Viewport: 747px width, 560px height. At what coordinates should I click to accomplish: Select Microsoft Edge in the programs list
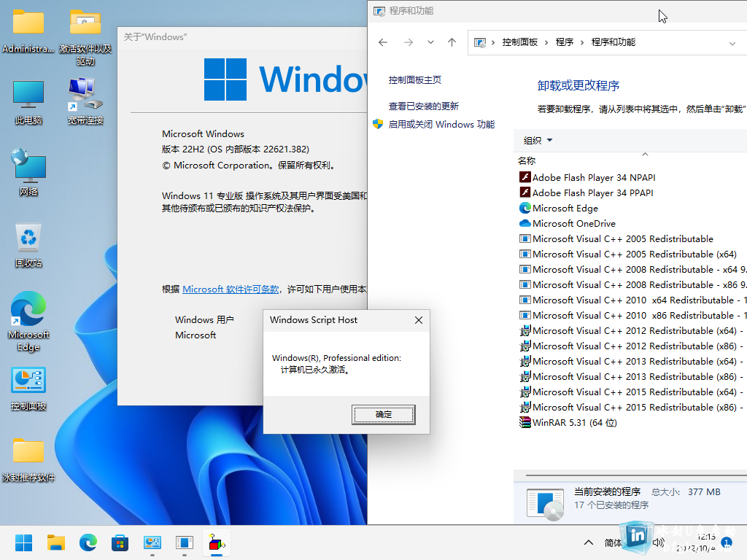coord(558,208)
